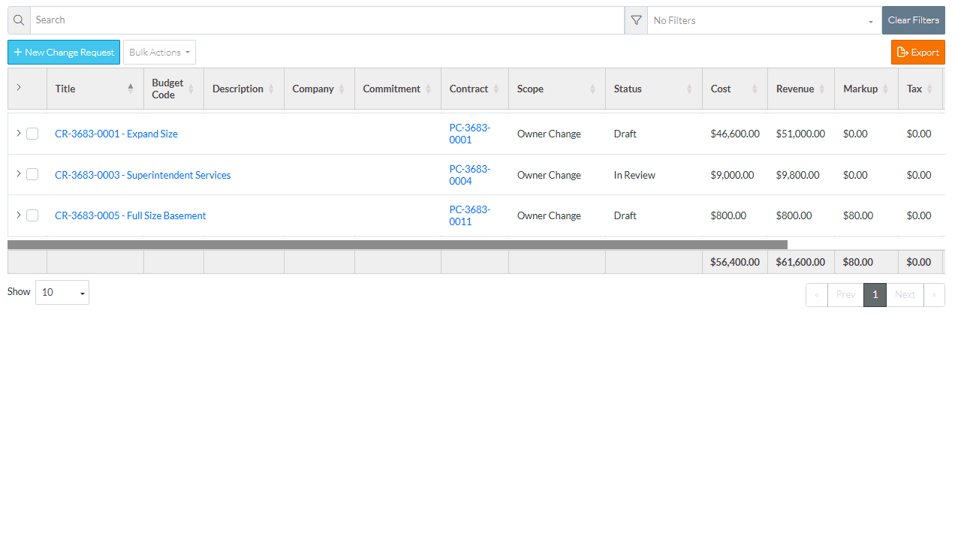Click the $56,400.00 total cost

pos(735,262)
